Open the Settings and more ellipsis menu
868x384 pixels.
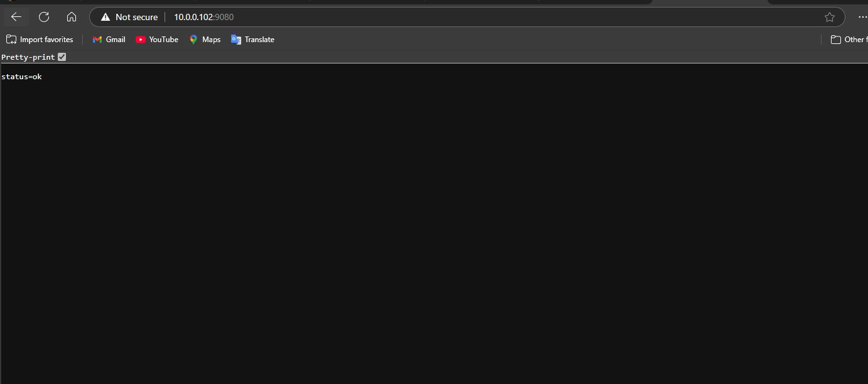click(862, 17)
